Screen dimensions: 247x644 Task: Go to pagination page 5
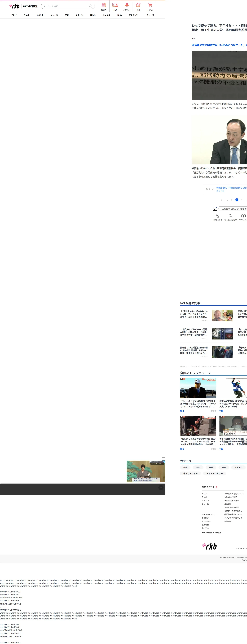click(232, 200)
